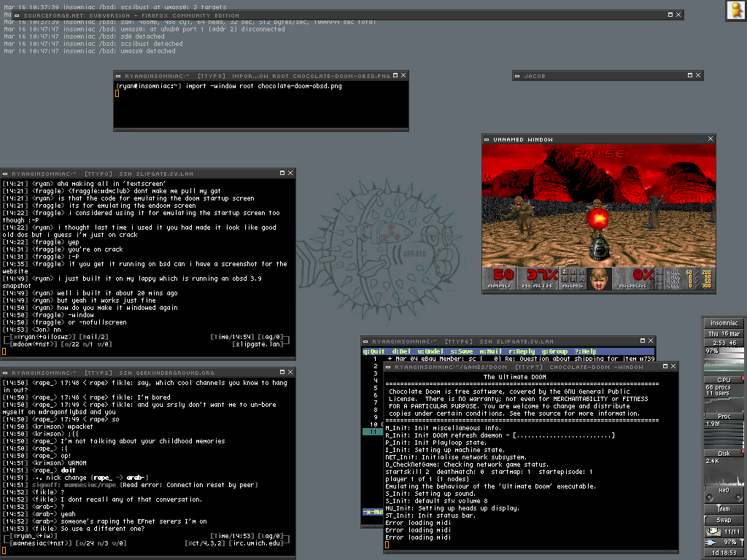Screen dimensions: 747x560
Task: Click message 1 eBay Member in mutt list
Action: [511, 359]
